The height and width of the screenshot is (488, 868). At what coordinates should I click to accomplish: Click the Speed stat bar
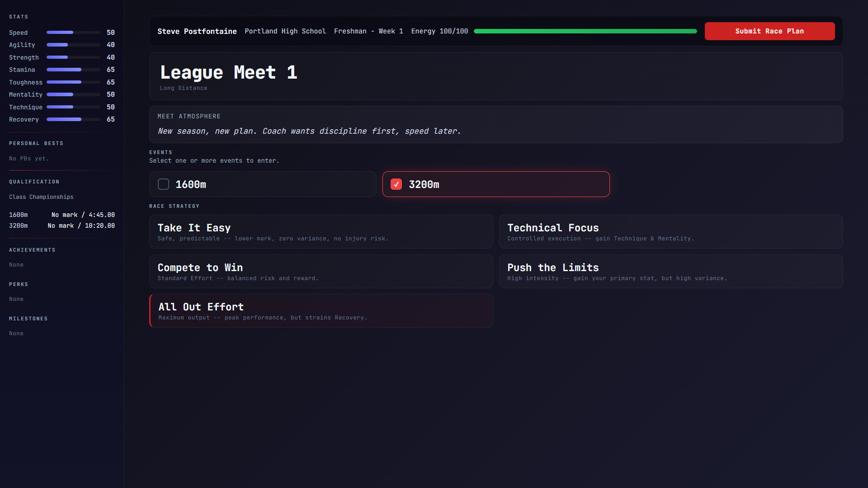73,33
